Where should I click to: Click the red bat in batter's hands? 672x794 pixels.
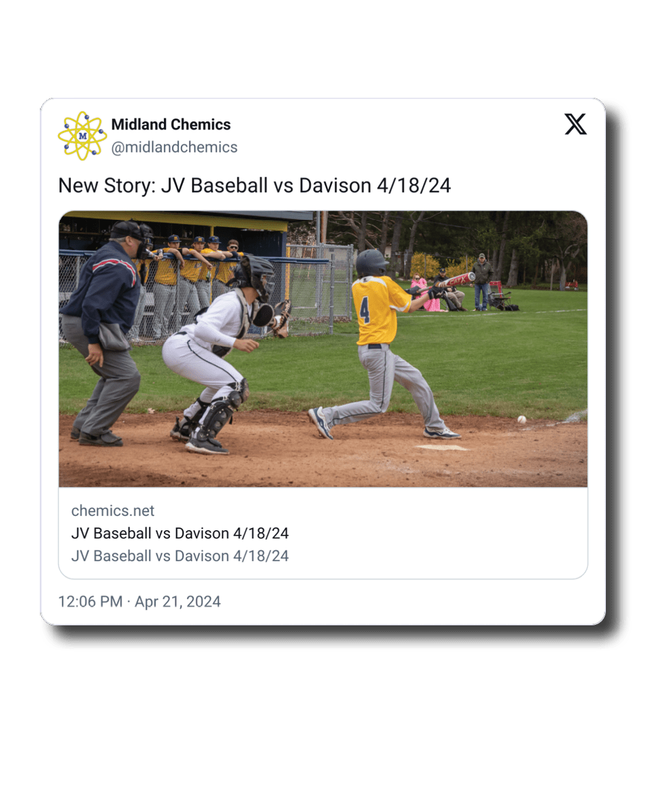click(x=456, y=280)
